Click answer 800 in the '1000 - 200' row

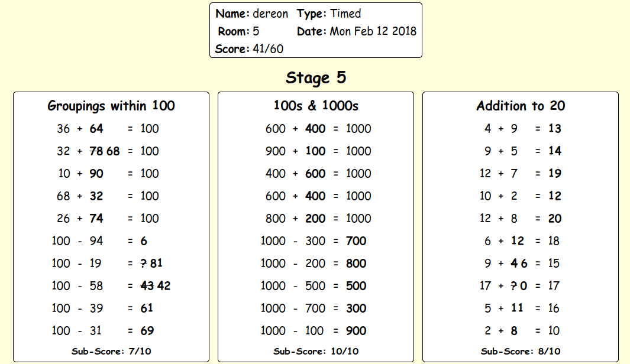pos(356,264)
